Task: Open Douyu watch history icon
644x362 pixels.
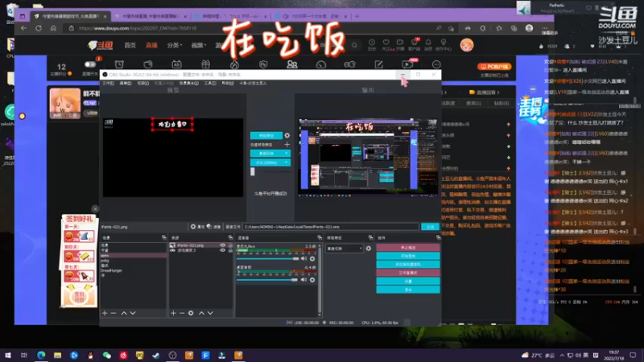Action: coord(372,44)
